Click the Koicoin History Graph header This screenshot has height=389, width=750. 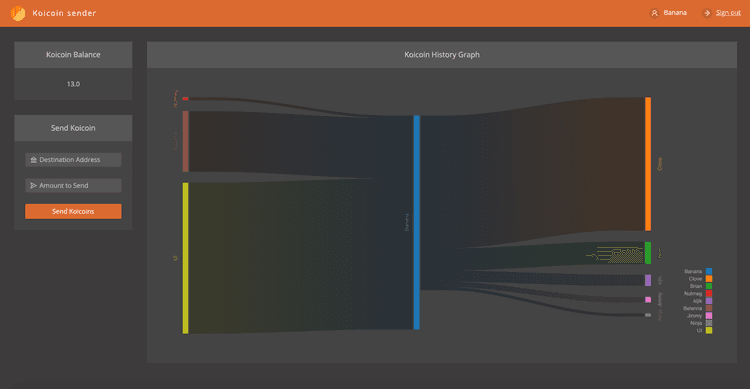coord(442,55)
